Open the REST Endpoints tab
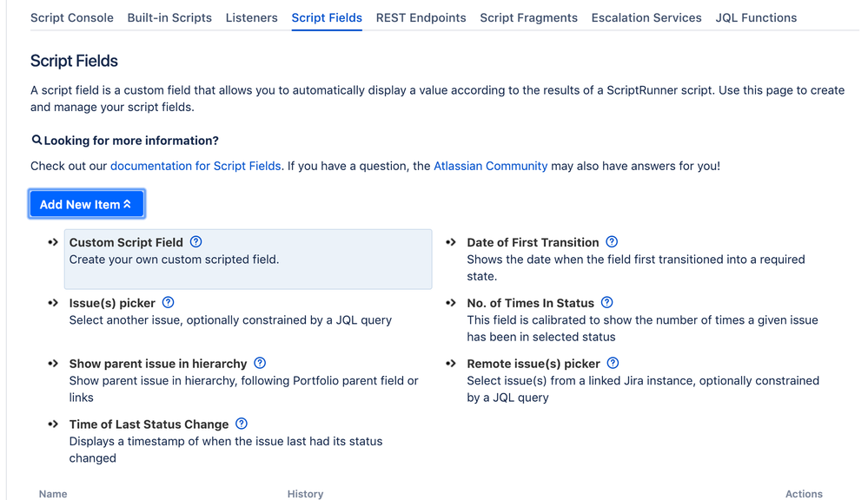The image size is (868, 500). click(421, 17)
